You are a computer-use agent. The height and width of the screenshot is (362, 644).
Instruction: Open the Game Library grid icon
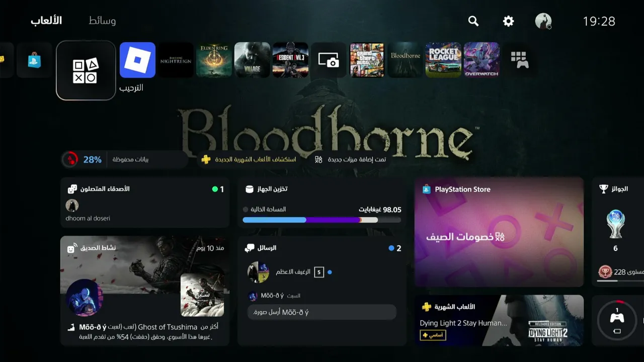[520, 60]
